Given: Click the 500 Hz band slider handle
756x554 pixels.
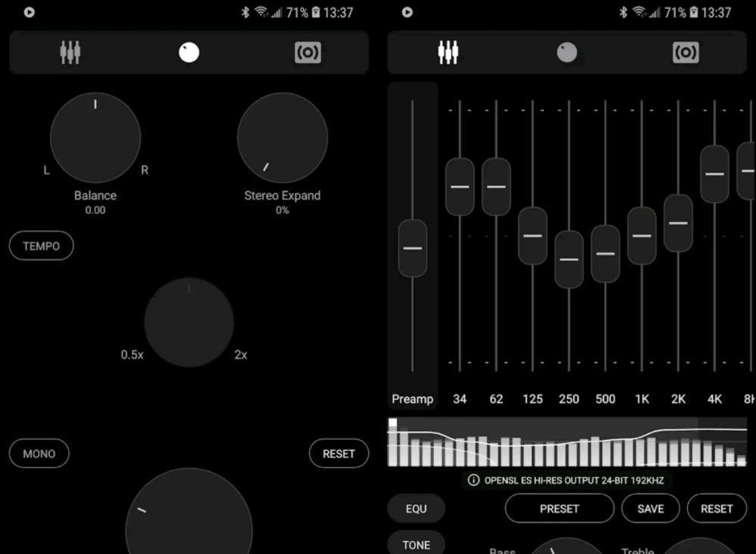Looking at the screenshot, I should pos(606,254).
